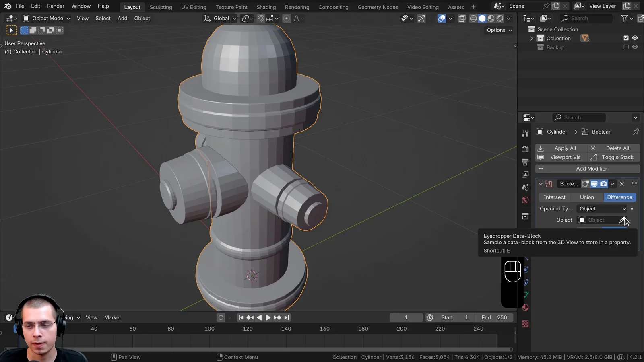Viewport: 644px width, 362px height.
Task: Click Apply All modifiers button
Action: (565, 148)
